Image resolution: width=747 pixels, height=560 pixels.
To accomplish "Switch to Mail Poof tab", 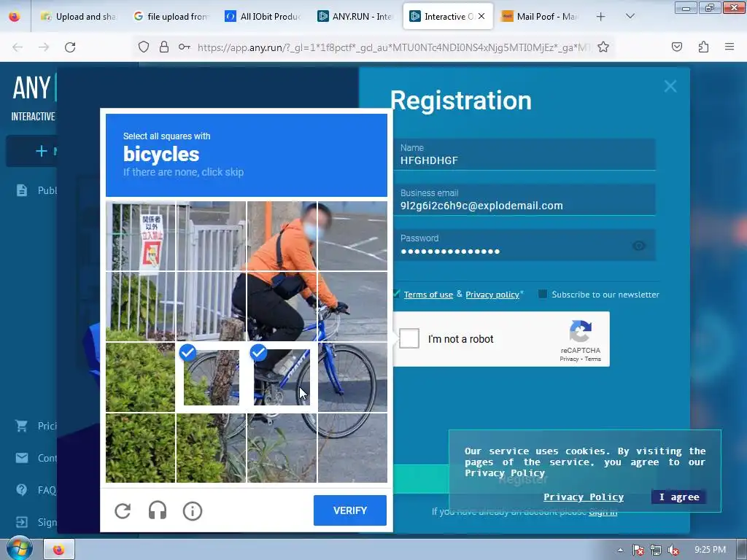I will [x=540, y=16].
